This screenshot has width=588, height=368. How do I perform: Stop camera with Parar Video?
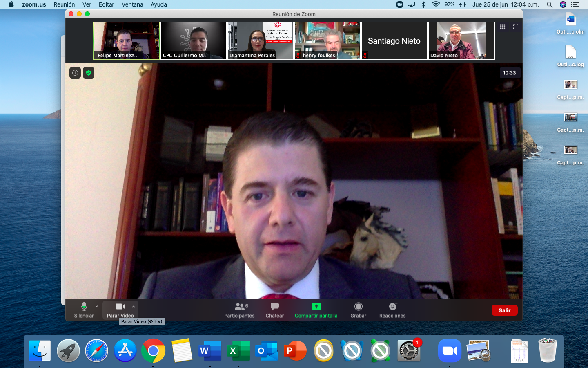(120, 310)
